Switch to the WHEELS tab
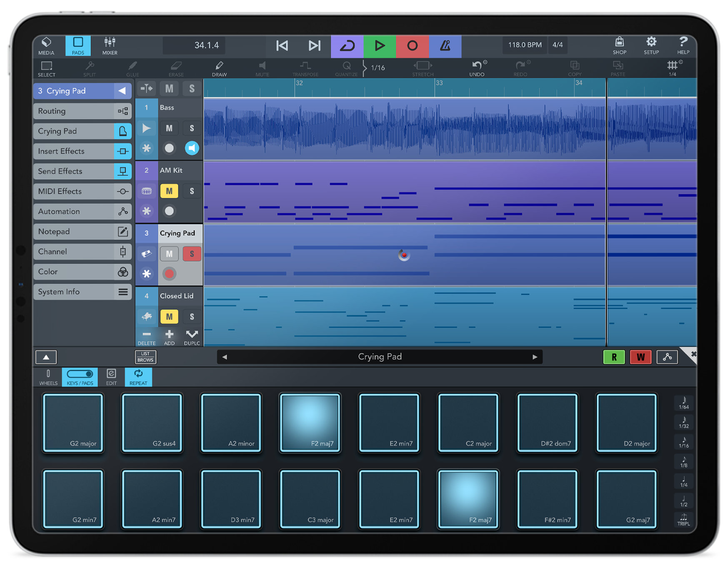Viewport: 728px width, 566px height. (48, 377)
